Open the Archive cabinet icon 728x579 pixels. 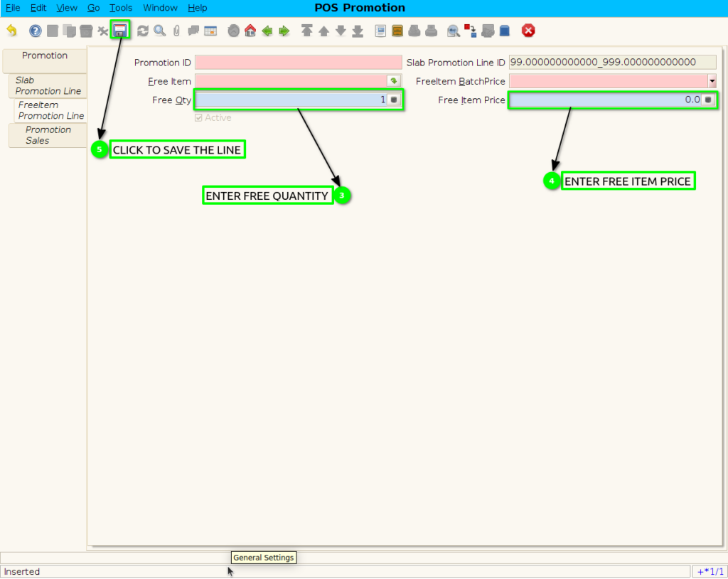tap(397, 31)
